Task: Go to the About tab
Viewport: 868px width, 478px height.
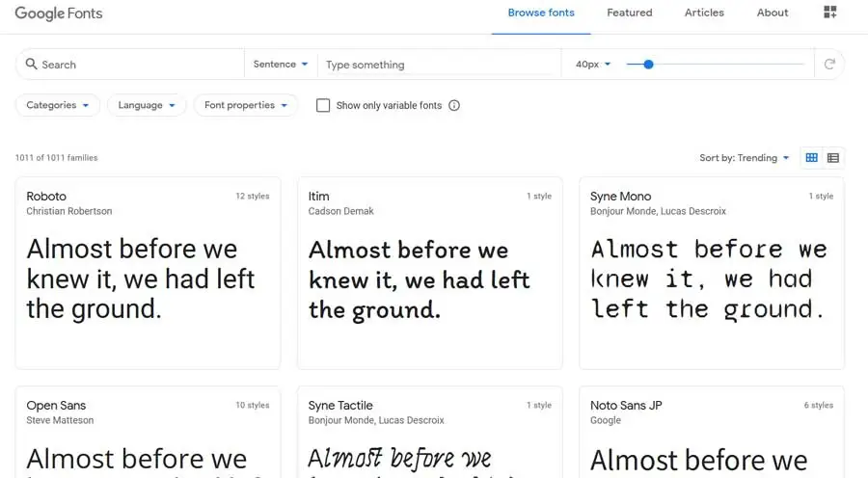Action: point(773,13)
